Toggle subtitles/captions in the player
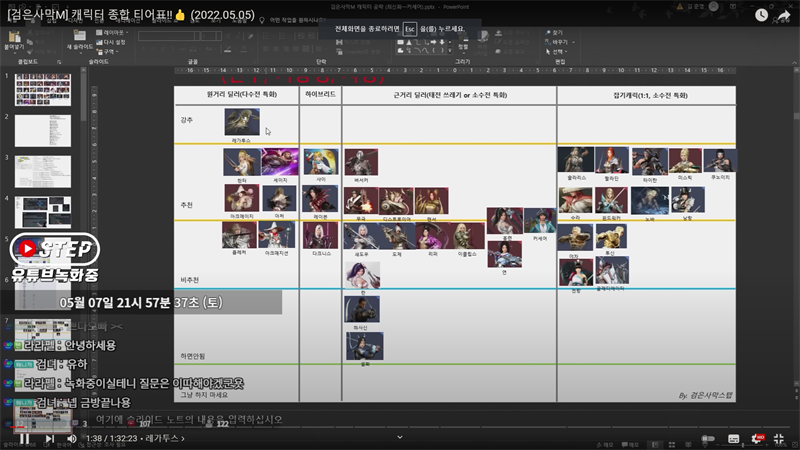 [734, 438]
